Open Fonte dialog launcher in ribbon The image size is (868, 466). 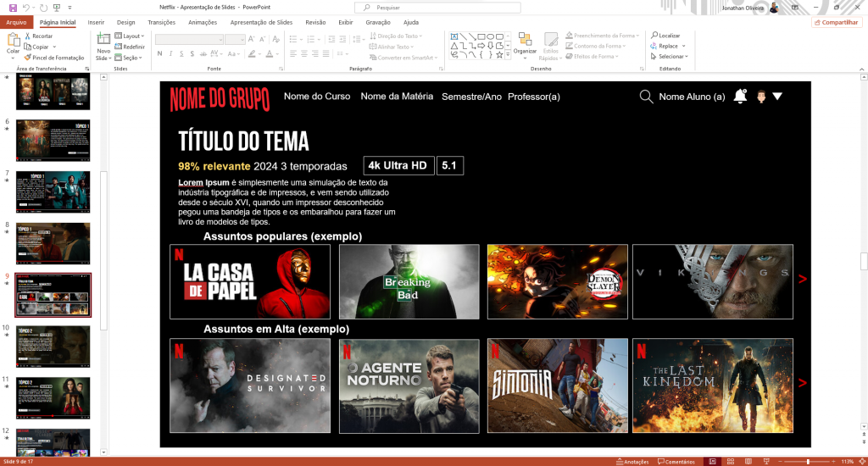pyautogui.click(x=281, y=69)
